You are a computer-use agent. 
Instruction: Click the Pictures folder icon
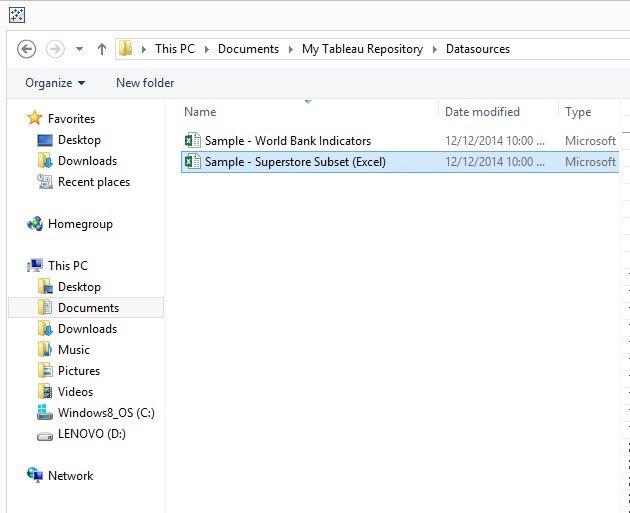(x=45, y=370)
